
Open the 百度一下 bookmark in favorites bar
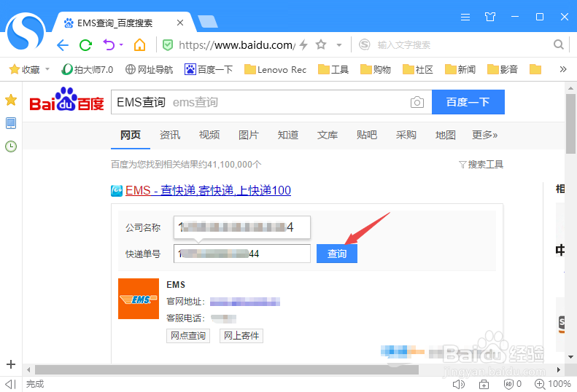tap(209, 69)
